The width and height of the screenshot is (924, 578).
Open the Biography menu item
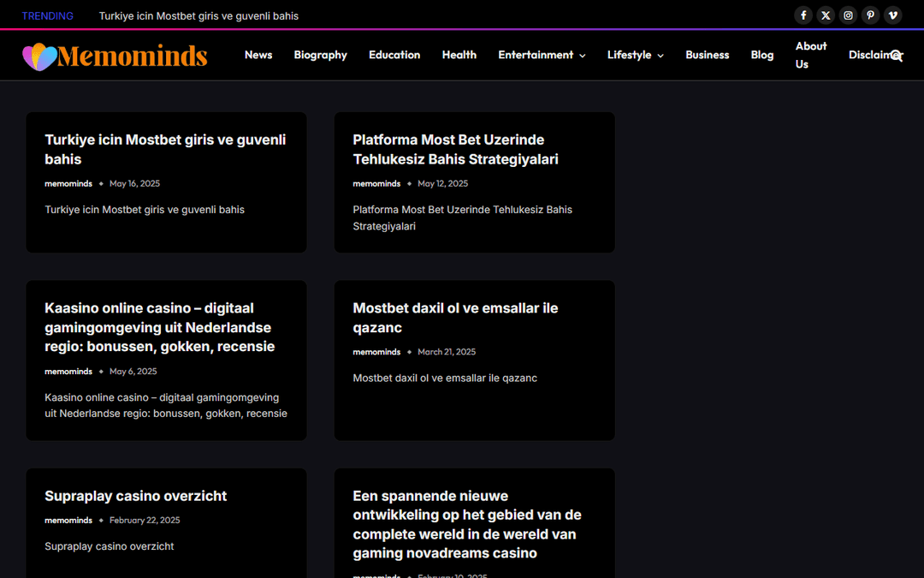(x=321, y=55)
